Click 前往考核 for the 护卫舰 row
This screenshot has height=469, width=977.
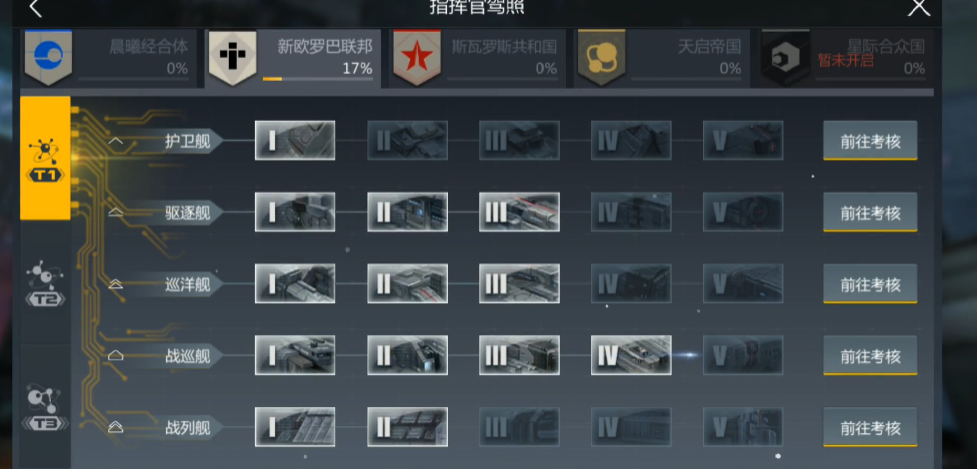point(870,141)
